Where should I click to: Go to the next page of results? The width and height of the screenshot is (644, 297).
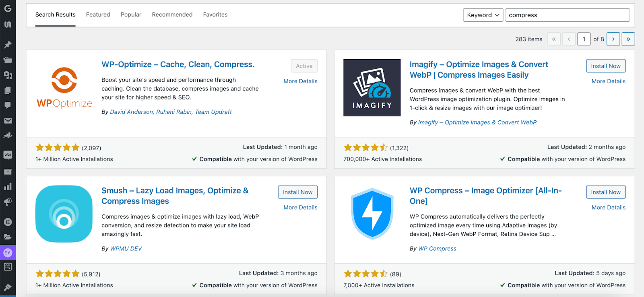point(613,39)
